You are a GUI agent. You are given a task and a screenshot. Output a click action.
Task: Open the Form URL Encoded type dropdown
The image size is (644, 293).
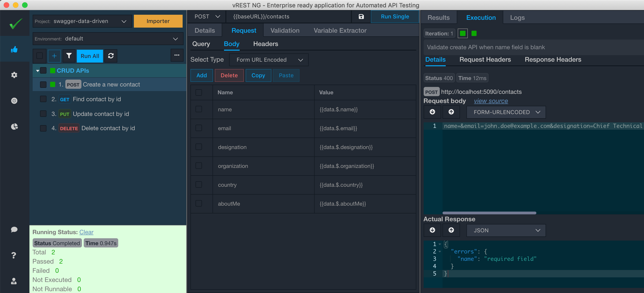[269, 60]
